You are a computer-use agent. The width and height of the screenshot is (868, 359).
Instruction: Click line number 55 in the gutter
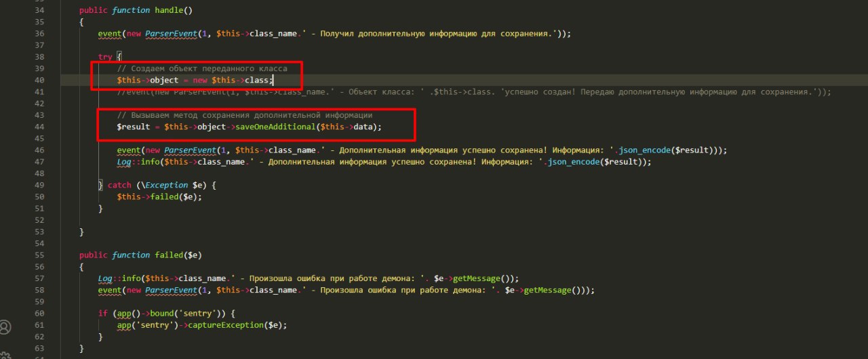(39, 255)
